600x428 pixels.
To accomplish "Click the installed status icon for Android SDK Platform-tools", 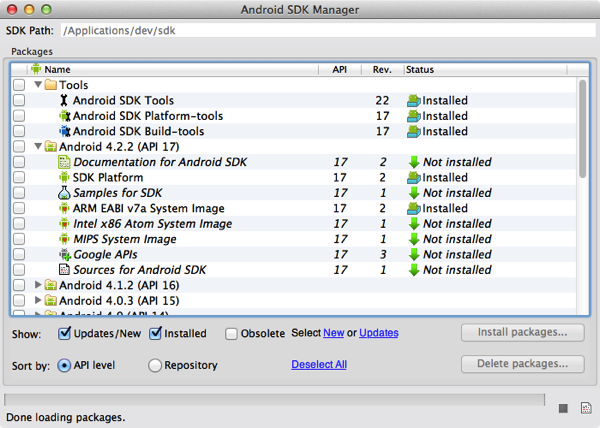I will (x=414, y=116).
